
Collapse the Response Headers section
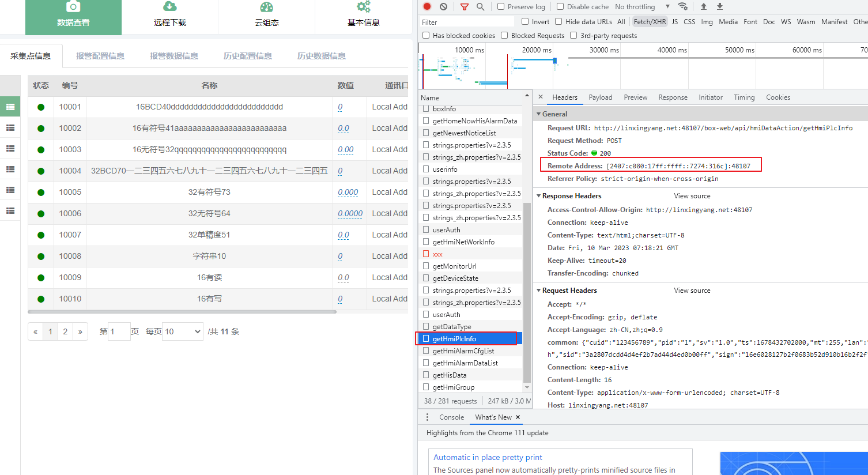coord(539,196)
